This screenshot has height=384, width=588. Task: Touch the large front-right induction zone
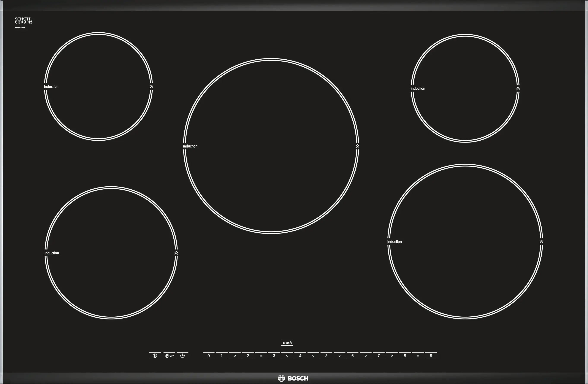coord(465,242)
